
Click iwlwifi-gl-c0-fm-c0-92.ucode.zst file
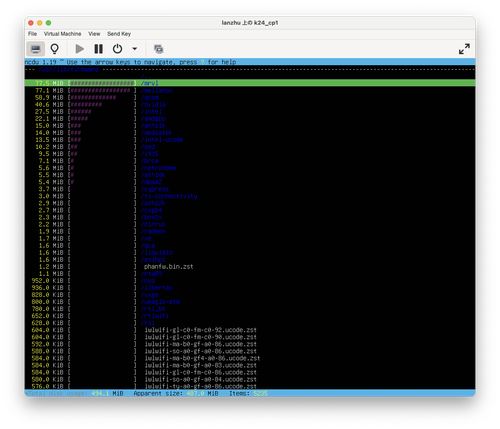201,330
